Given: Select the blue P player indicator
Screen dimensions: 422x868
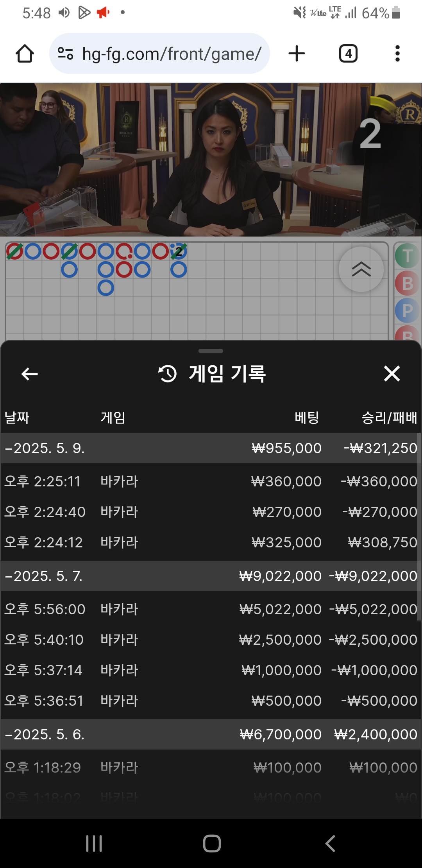Looking at the screenshot, I should pos(408,311).
